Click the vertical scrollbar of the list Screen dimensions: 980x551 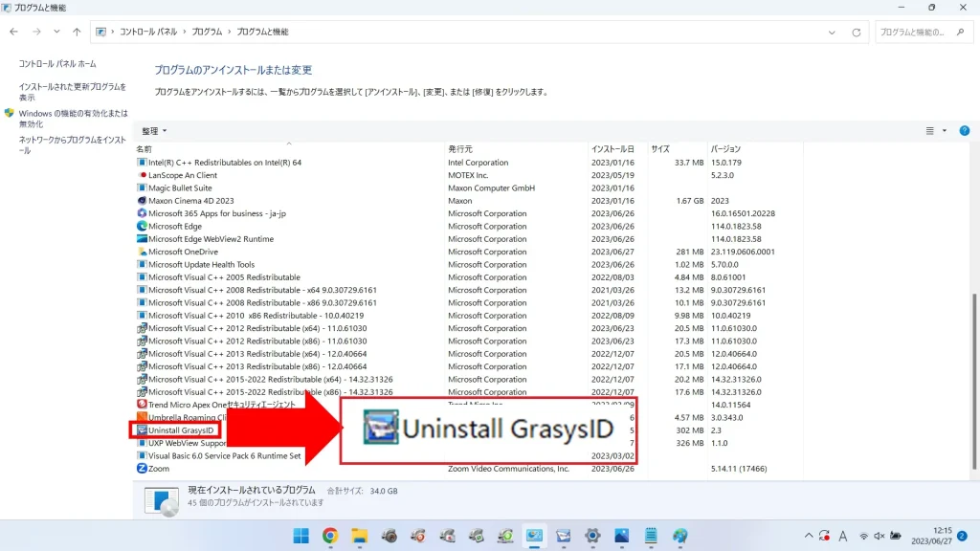973,382
